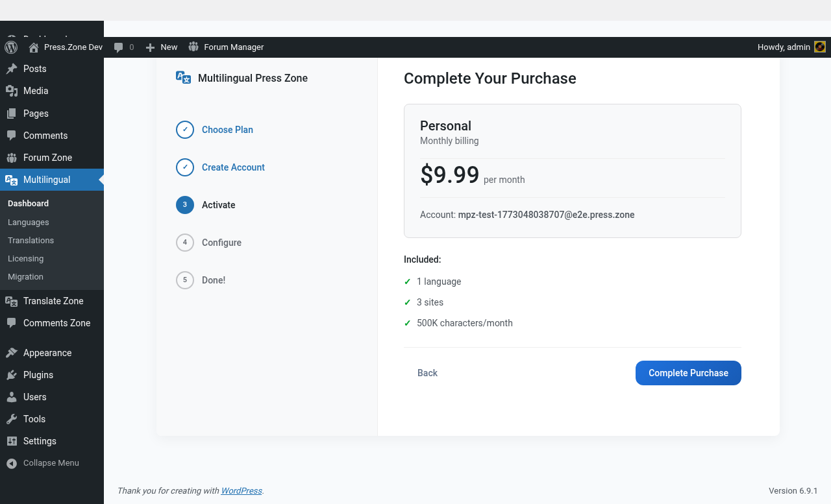
Task: Go to the Choose Plan step
Action: click(x=227, y=130)
